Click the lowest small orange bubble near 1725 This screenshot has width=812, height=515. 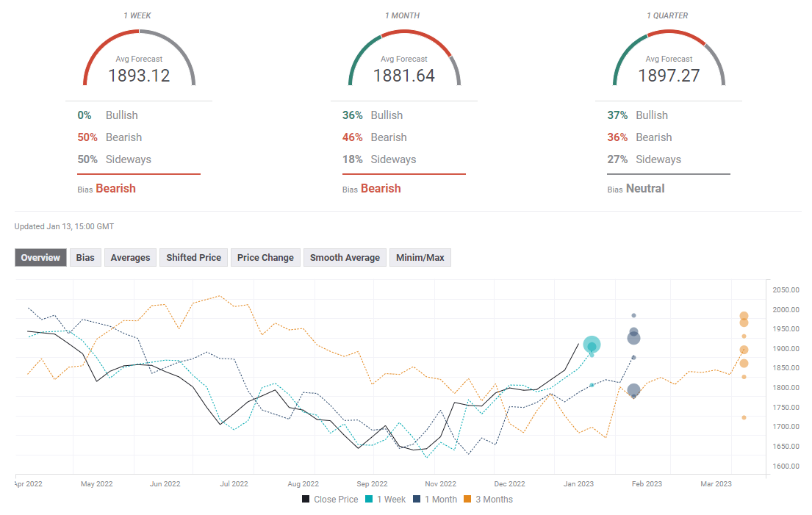tap(744, 417)
